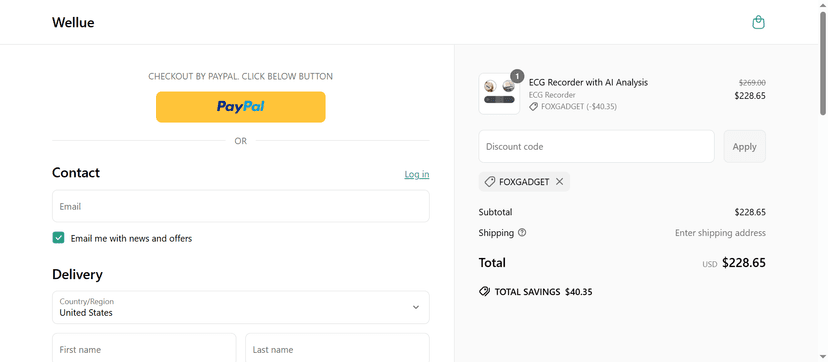Viewport: 828px width, 362px height.
Task: Focus the Email input field
Action: (x=241, y=206)
